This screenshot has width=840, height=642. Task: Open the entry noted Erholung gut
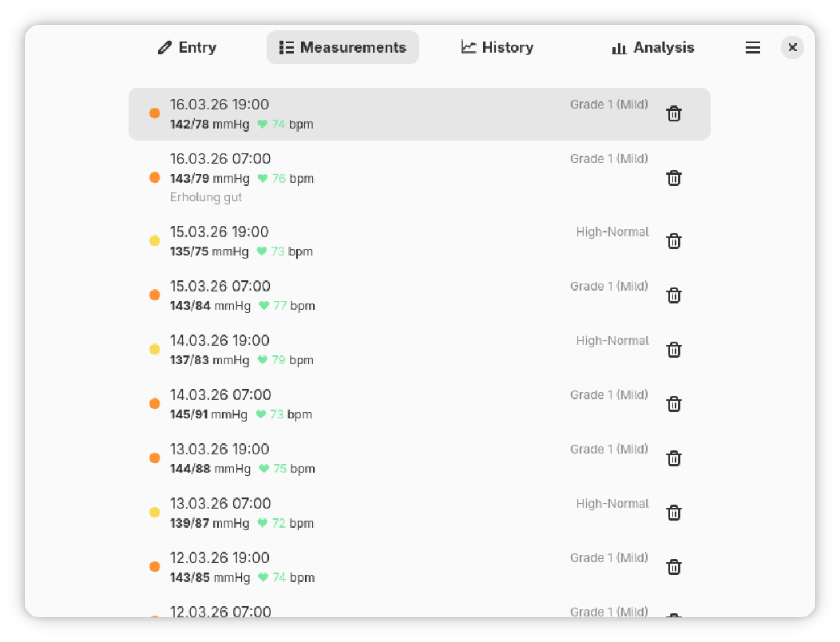[x=399, y=177]
